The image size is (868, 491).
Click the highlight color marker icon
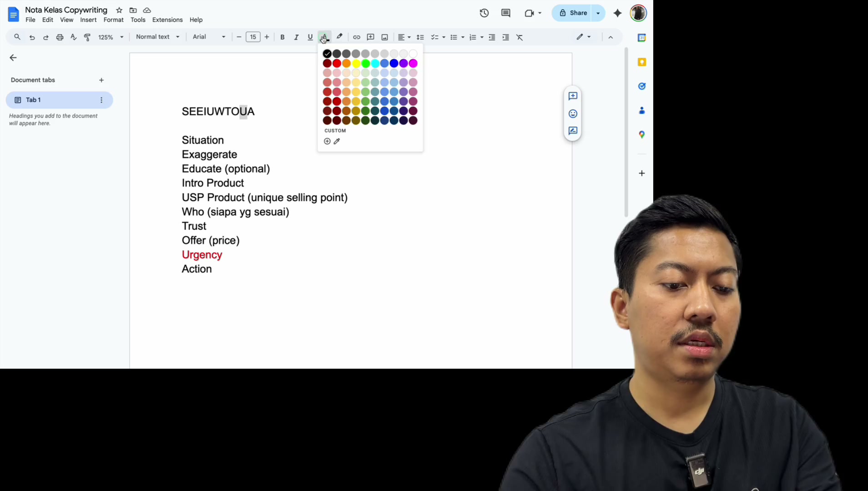pos(339,37)
